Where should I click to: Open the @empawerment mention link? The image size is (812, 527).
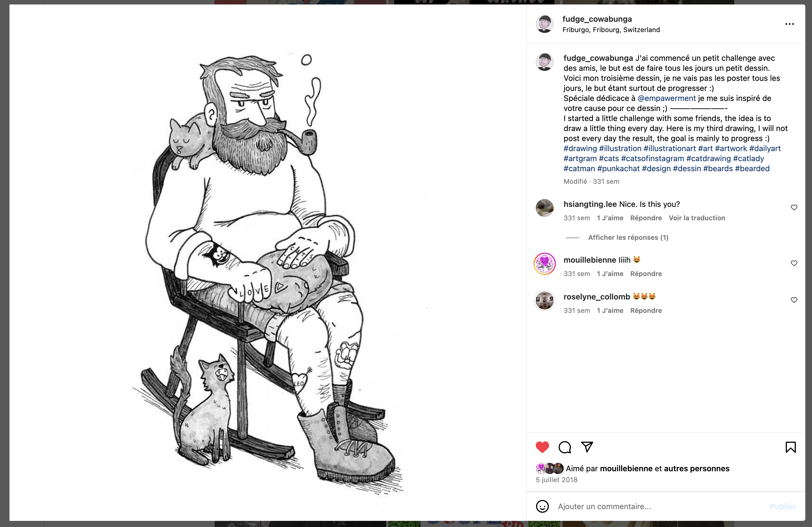[x=666, y=98]
